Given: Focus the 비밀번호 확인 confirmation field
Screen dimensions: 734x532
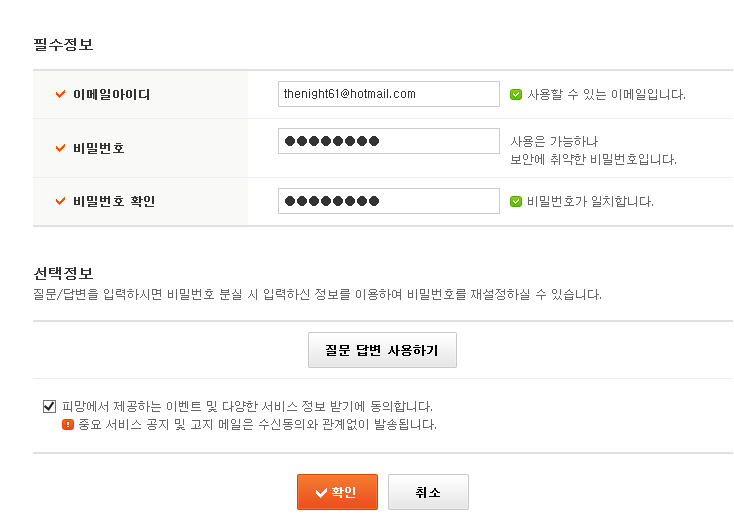Looking at the screenshot, I should (x=389, y=201).
